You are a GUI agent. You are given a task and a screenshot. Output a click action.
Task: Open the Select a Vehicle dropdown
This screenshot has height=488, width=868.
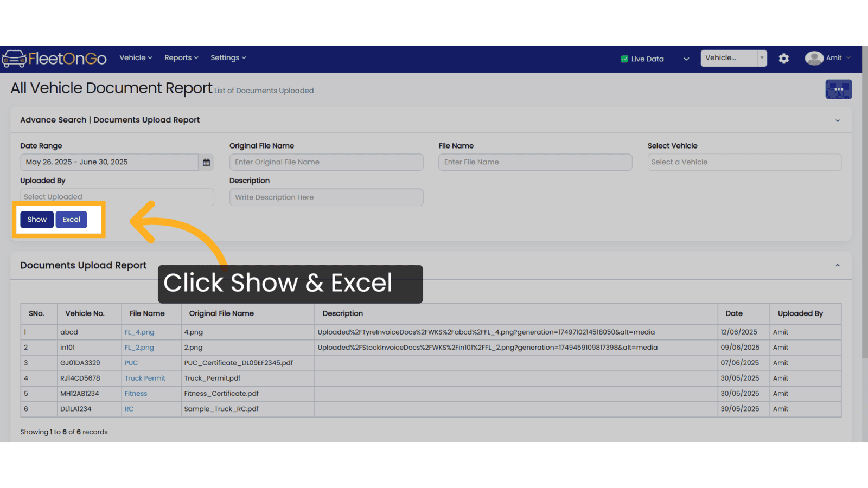(744, 162)
